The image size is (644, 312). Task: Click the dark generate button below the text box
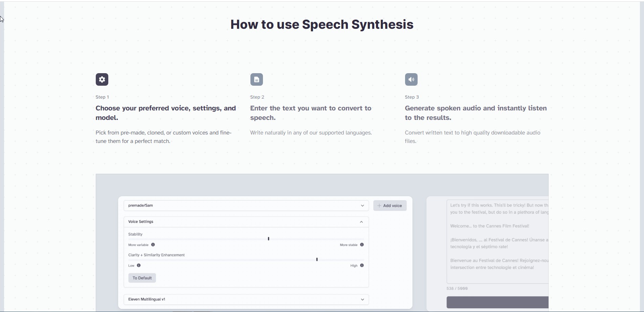tap(497, 302)
